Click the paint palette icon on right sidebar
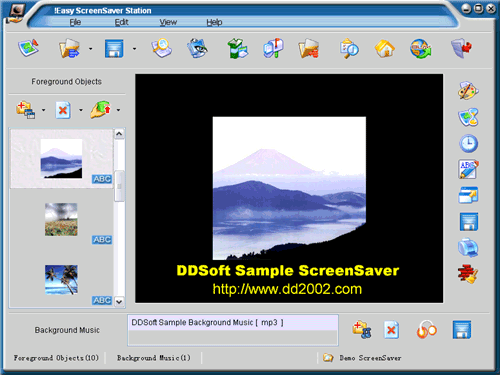Screen dimensions: 500x375 (x=468, y=90)
